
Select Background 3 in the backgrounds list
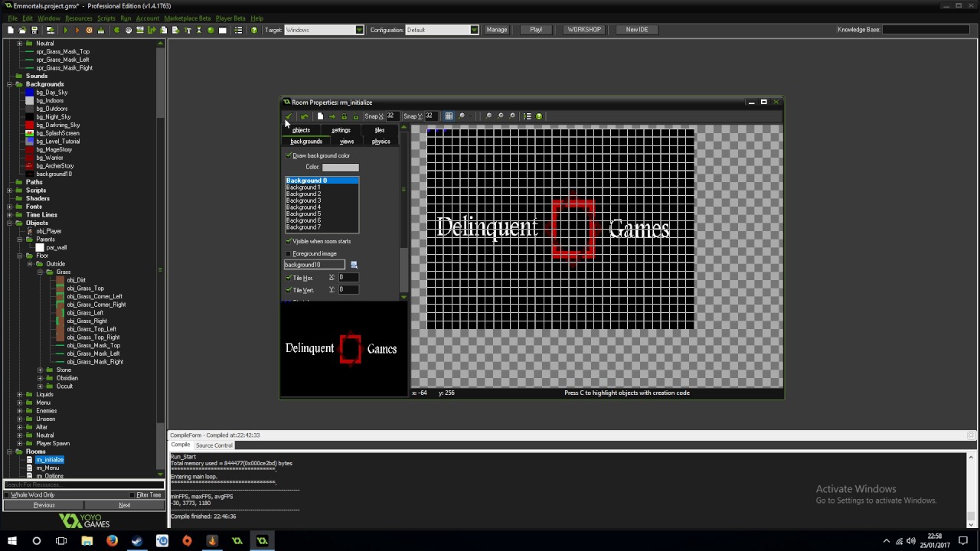click(303, 201)
